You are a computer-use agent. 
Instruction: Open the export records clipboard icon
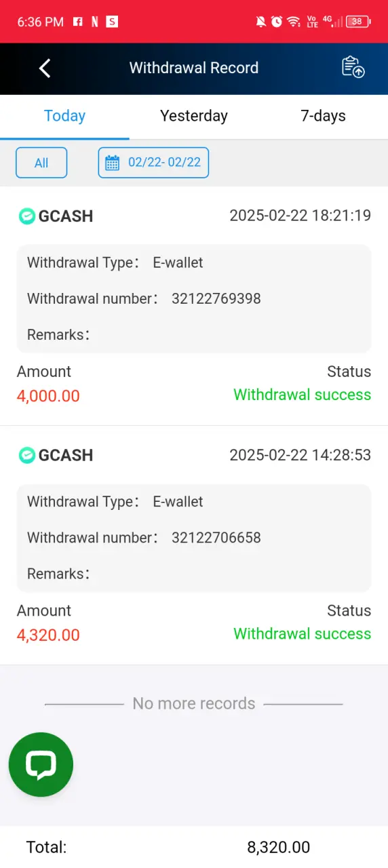[x=353, y=67]
